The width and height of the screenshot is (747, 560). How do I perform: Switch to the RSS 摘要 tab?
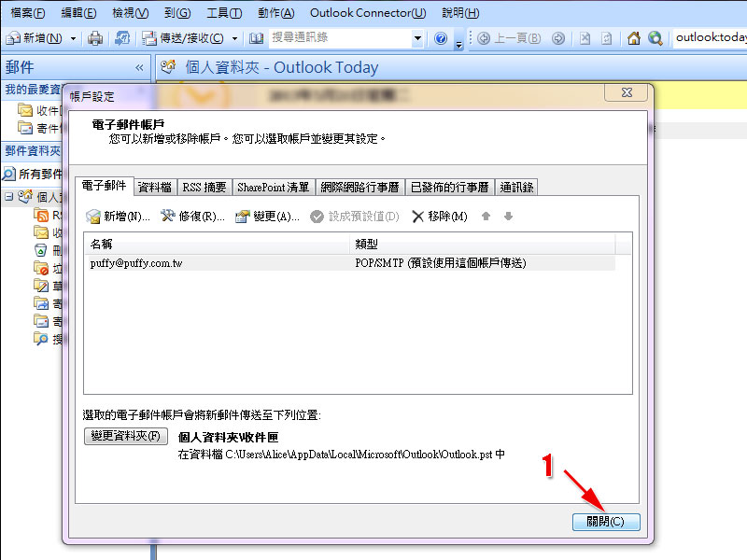(x=204, y=188)
